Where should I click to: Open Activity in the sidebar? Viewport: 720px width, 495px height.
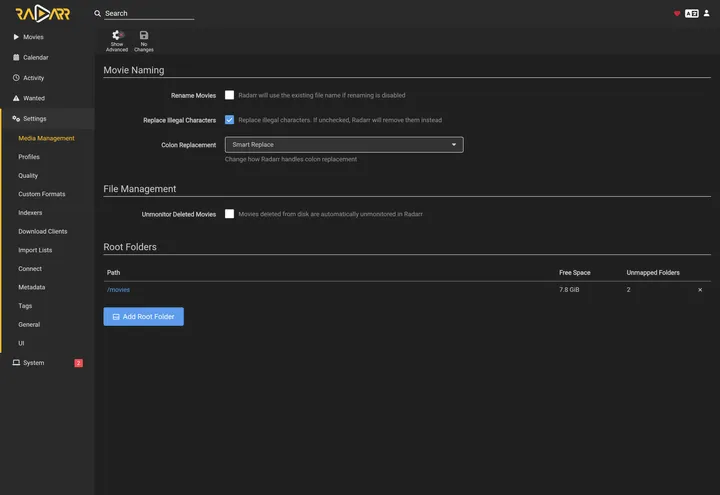coord(47,78)
